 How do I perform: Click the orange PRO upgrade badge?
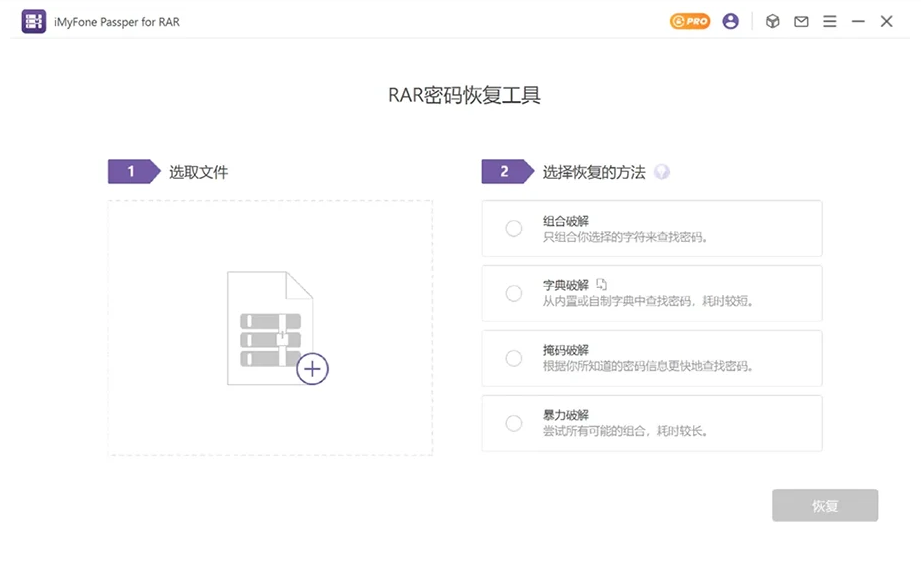point(690,22)
